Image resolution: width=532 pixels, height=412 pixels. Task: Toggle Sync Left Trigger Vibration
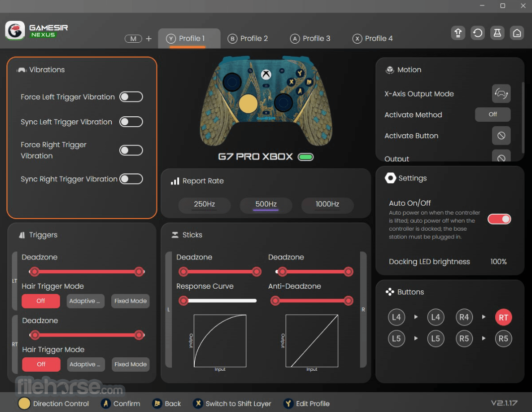(x=131, y=122)
